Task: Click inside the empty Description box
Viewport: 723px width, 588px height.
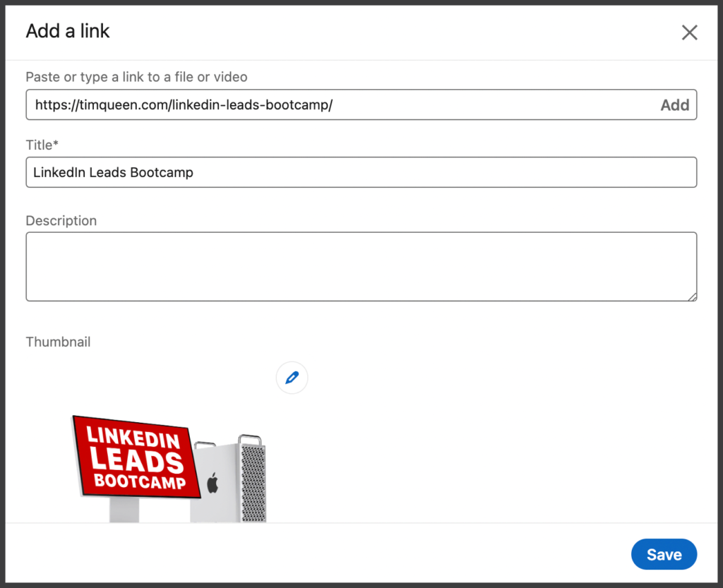Action: tap(361, 266)
